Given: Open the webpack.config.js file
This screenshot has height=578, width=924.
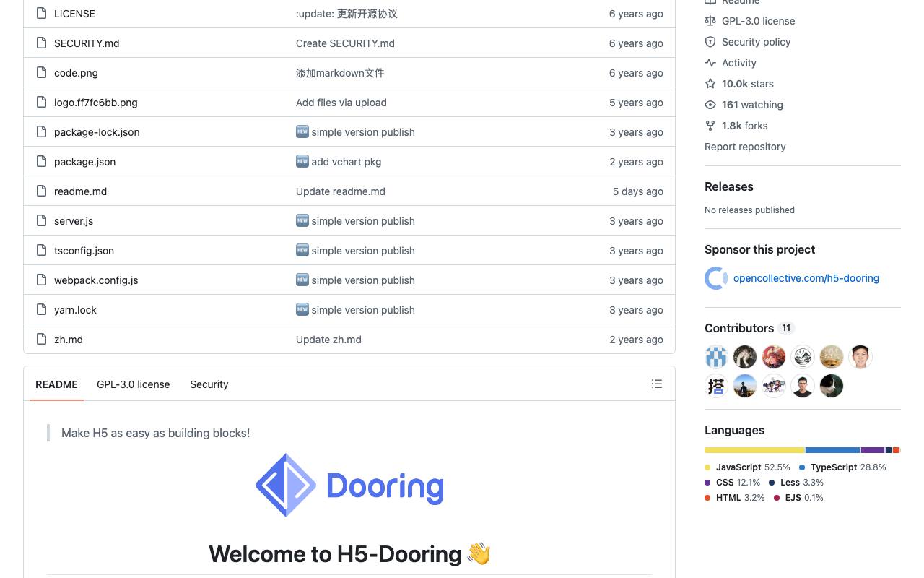Looking at the screenshot, I should pyautogui.click(x=96, y=280).
